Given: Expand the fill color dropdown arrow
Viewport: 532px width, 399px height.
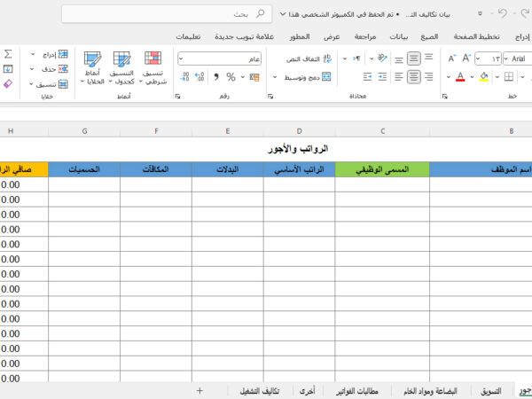Looking at the screenshot, I should pyautogui.click(x=472, y=77).
